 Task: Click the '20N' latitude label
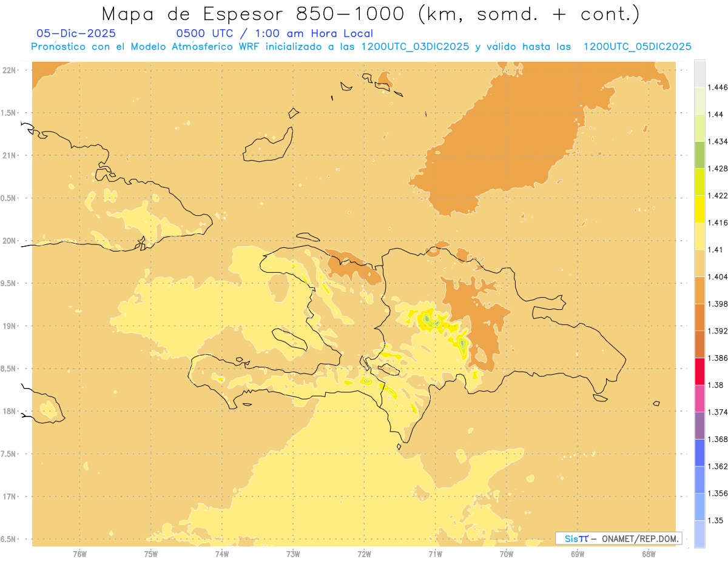(x=10, y=241)
